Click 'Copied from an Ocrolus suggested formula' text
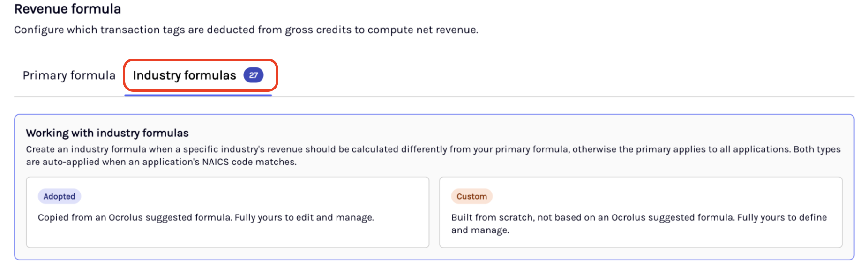This screenshot has height=267, width=868. tap(135, 217)
